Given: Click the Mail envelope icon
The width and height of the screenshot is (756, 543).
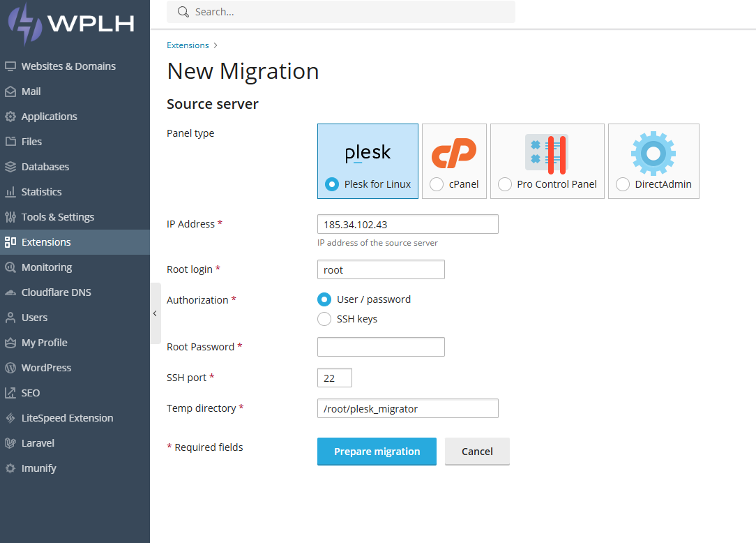Looking at the screenshot, I should [x=10, y=91].
